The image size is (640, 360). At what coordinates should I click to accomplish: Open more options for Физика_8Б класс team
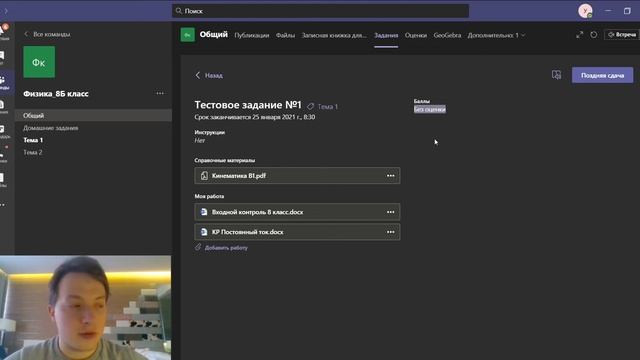(x=160, y=93)
